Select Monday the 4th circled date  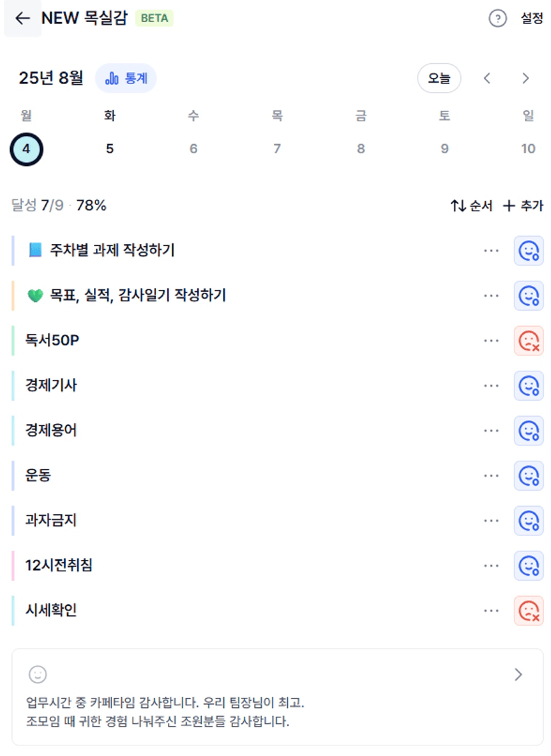(27, 149)
